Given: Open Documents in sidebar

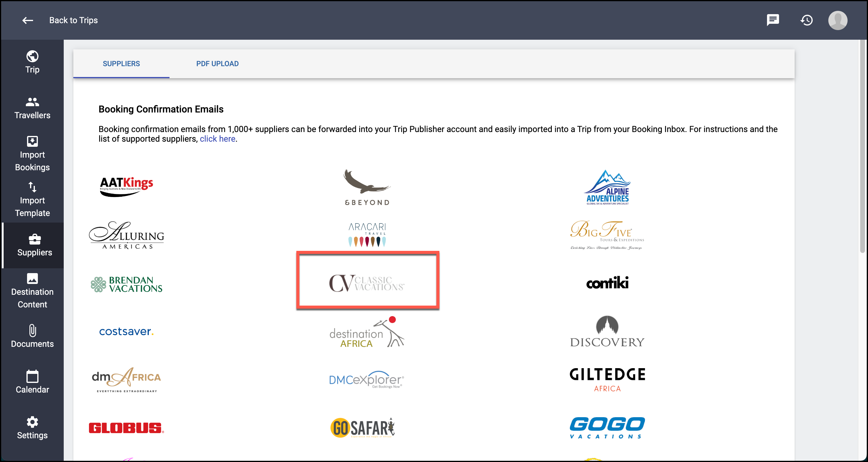Looking at the screenshot, I should pos(32,336).
